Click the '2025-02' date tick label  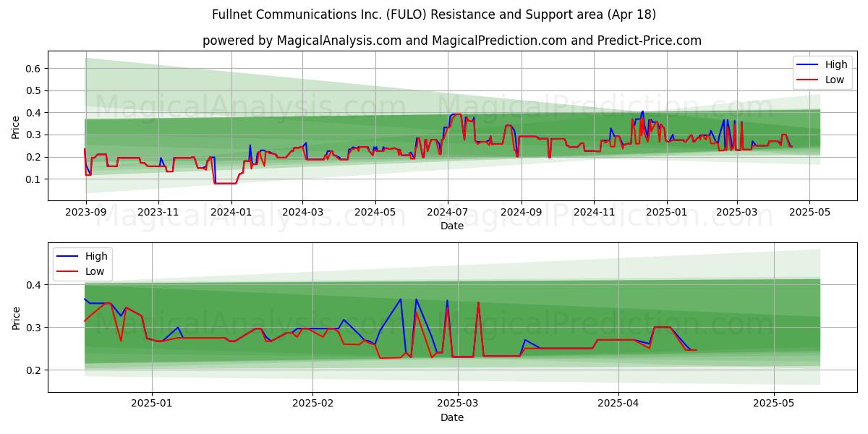coord(313,404)
